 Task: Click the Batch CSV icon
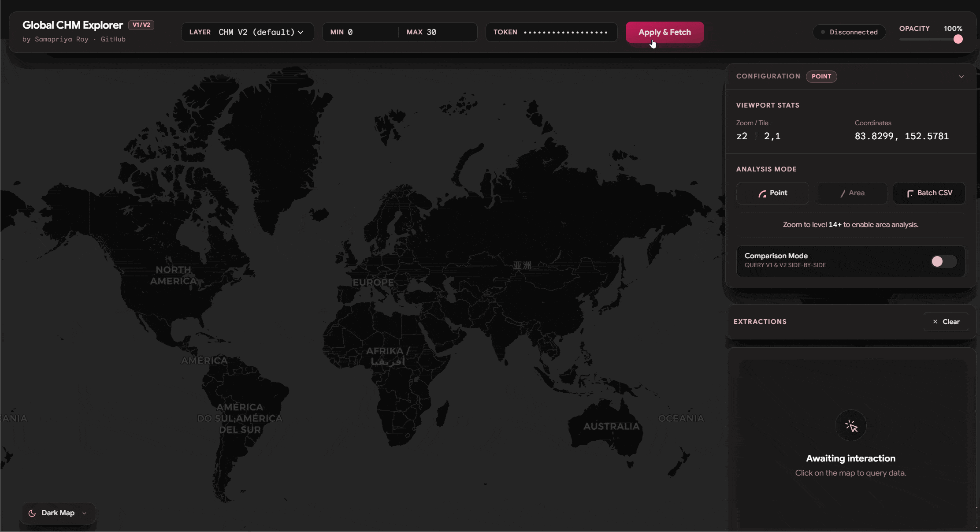(x=910, y=193)
